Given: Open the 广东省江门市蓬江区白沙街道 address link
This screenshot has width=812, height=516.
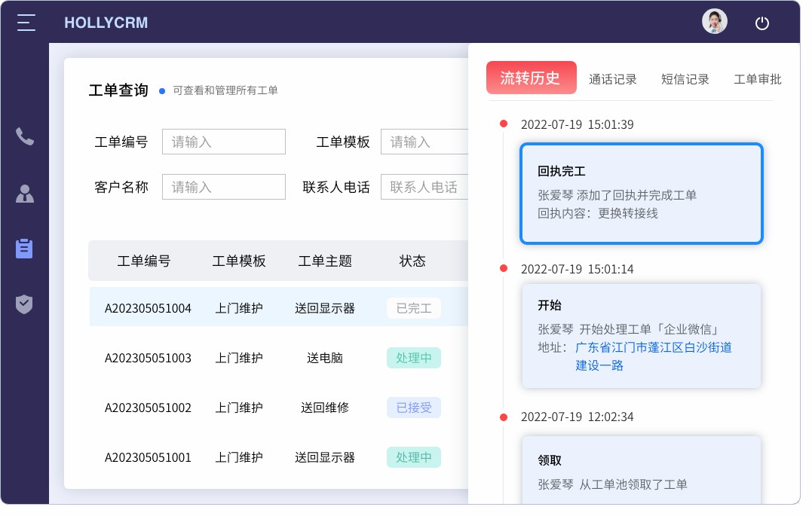Looking at the screenshot, I should (654, 347).
